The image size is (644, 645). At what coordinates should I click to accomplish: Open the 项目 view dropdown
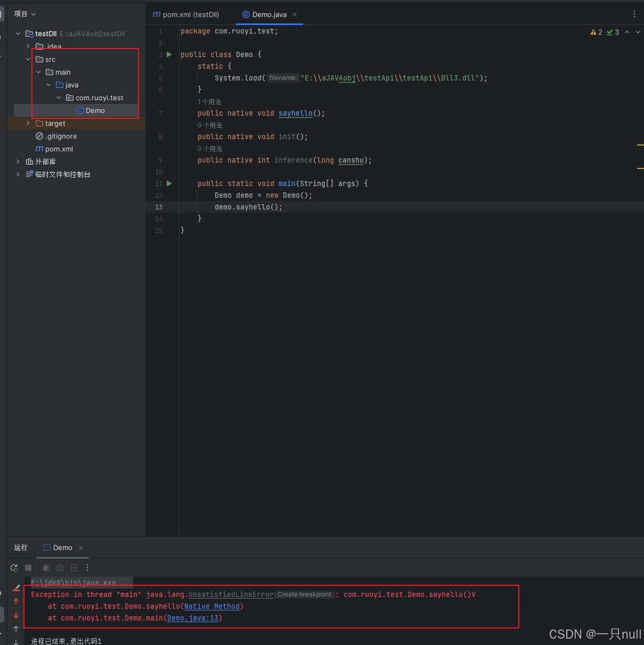(x=25, y=13)
